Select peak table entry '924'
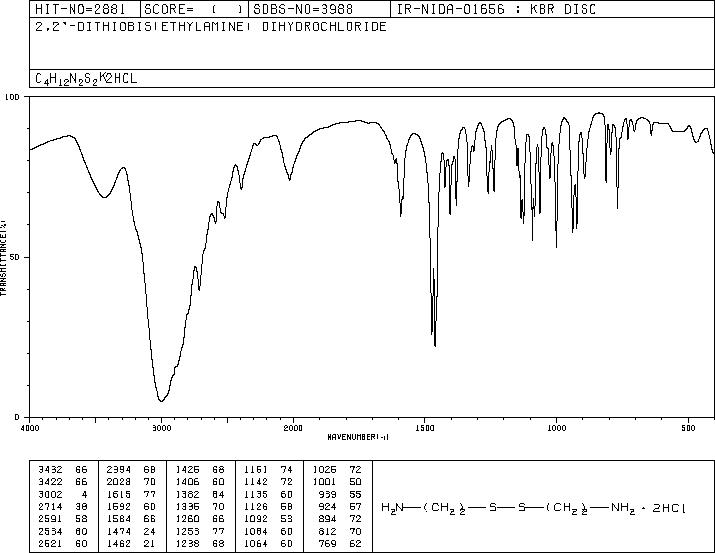The image size is (715, 553). (x=328, y=506)
